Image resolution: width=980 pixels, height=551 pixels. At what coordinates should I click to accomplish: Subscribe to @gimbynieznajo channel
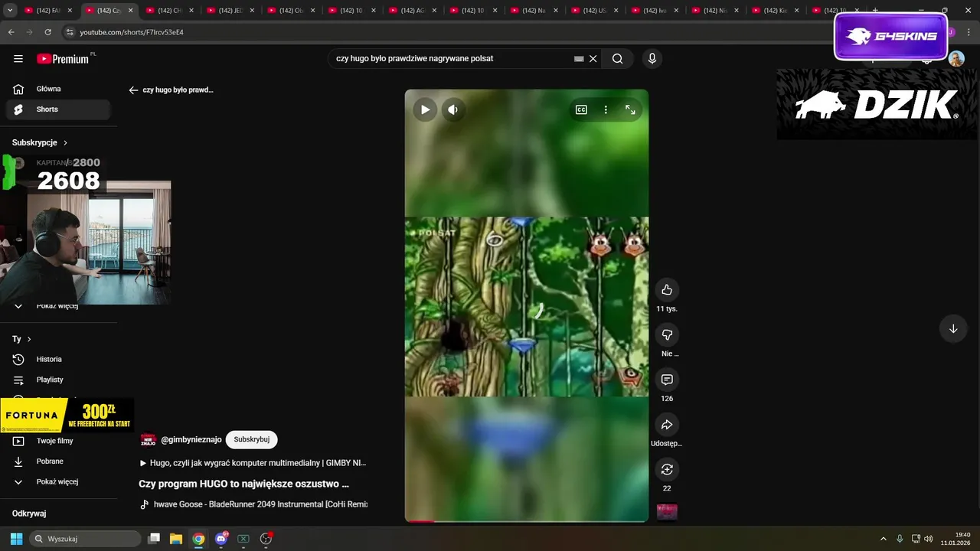pyautogui.click(x=252, y=439)
